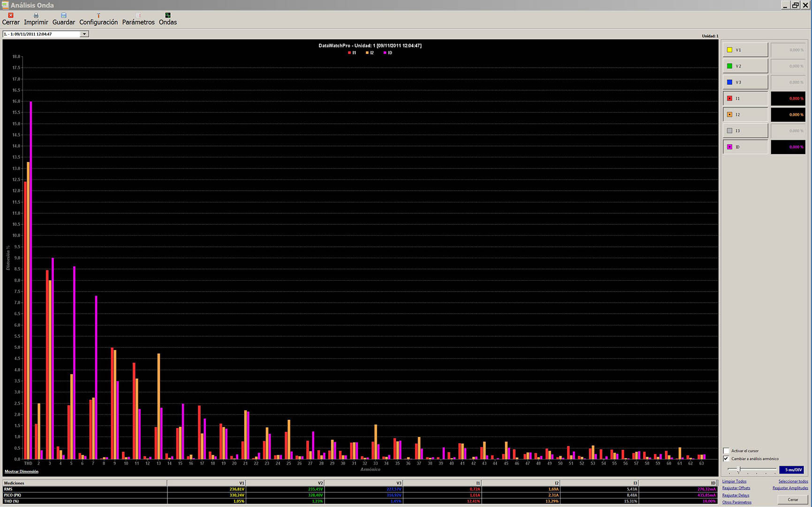Open the capture date dropdown 09/11/2011 12:04:47
The width and height of the screenshot is (812, 507).
46,34
